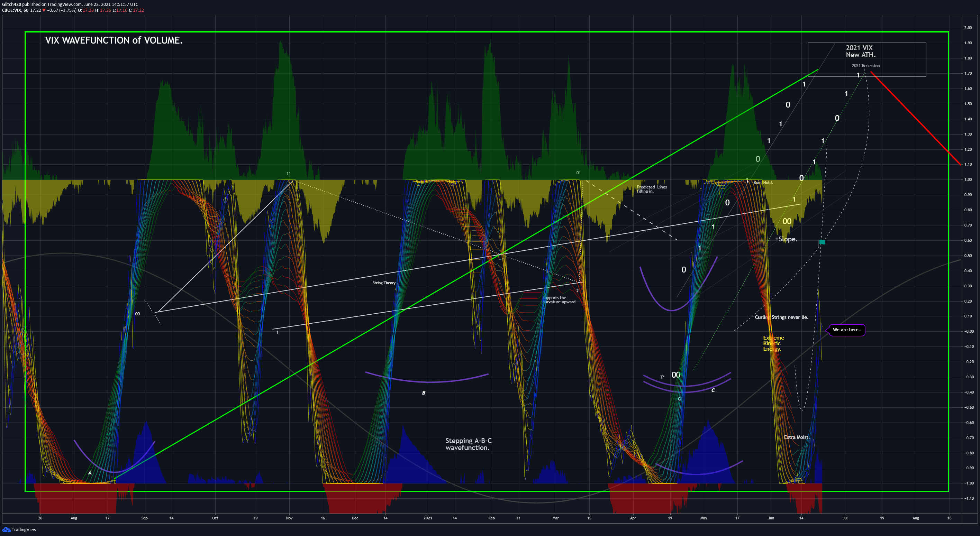Select the red descending trendline
Screen dimensions: 980x536
coord(916,118)
